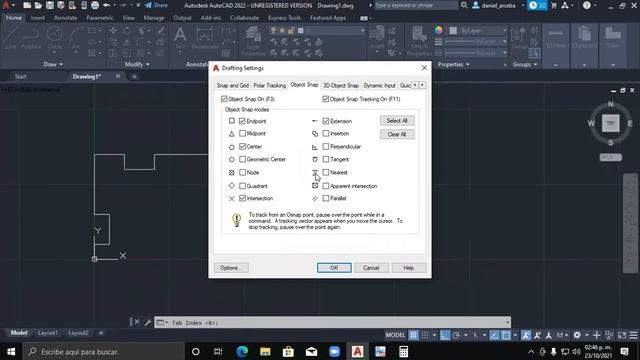Choose the Dimension tool
The width and height of the screenshot is (640, 360).
pos(204,39)
